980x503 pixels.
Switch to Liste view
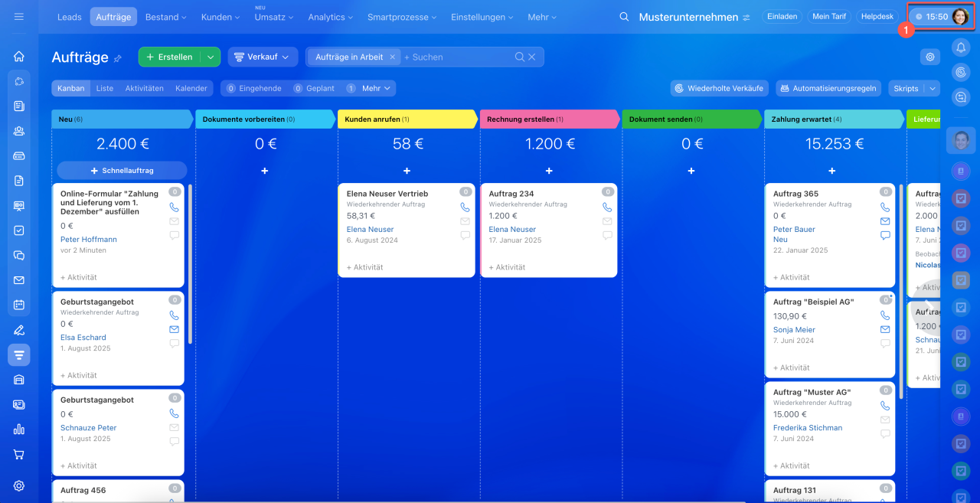click(105, 88)
